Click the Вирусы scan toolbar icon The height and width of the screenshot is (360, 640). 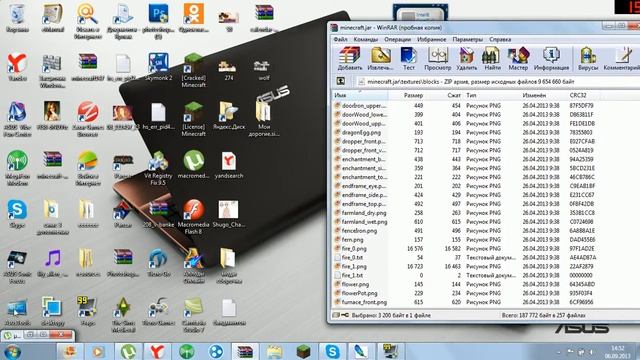tap(588, 58)
